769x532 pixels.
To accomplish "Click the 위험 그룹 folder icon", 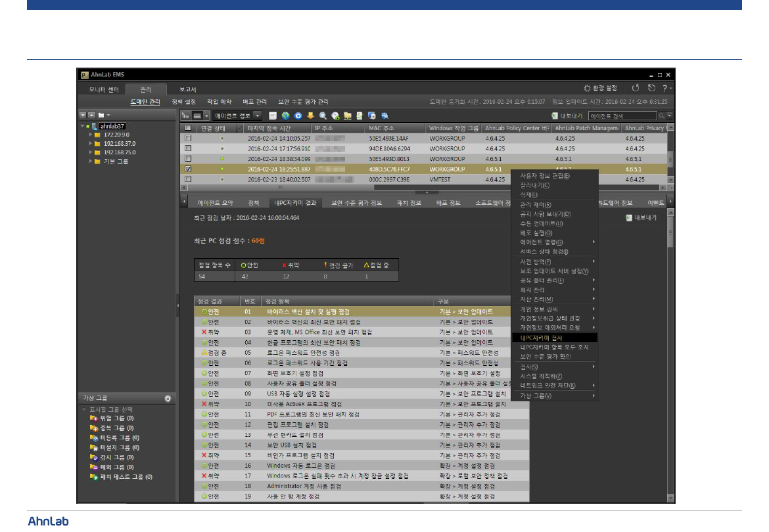I will (x=94, y=418).
